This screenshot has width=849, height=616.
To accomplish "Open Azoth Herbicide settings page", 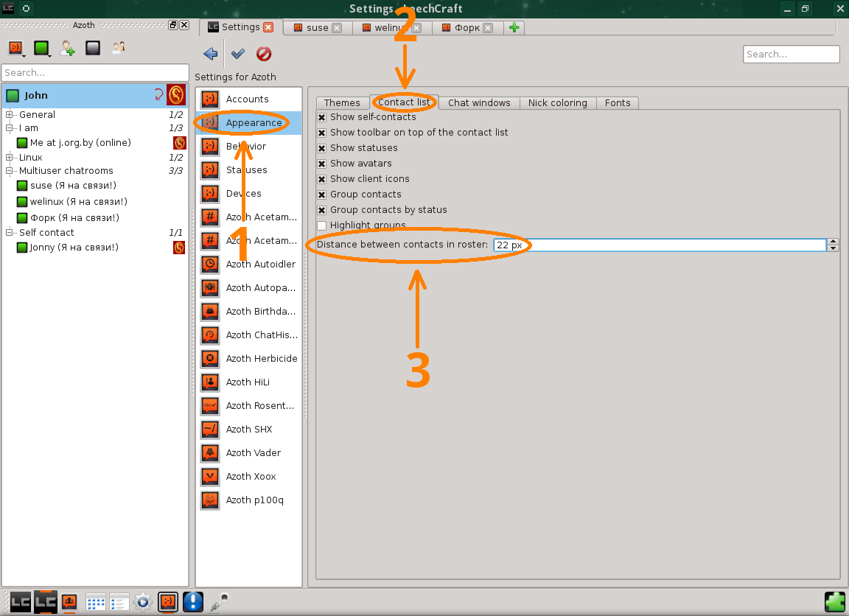I will point(248,358).
